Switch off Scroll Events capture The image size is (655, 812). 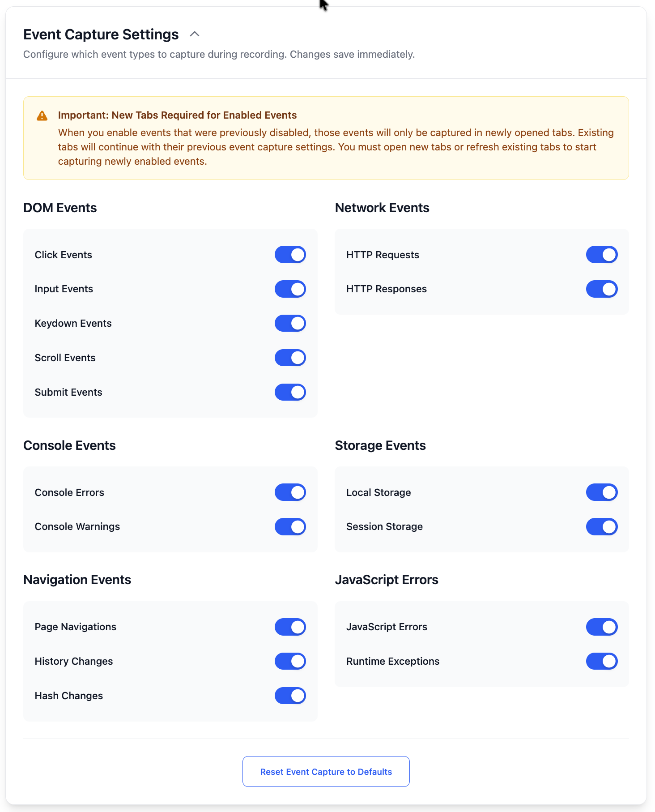[290, 358]
